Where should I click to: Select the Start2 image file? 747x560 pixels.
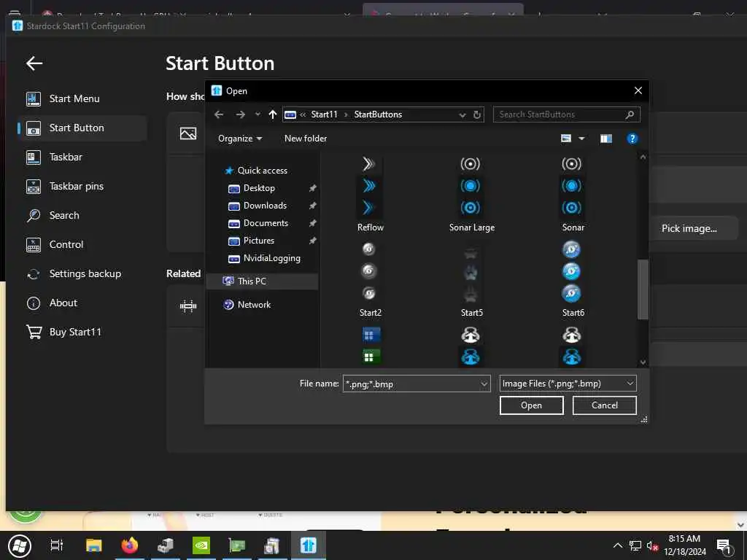(x=370, y=279)
